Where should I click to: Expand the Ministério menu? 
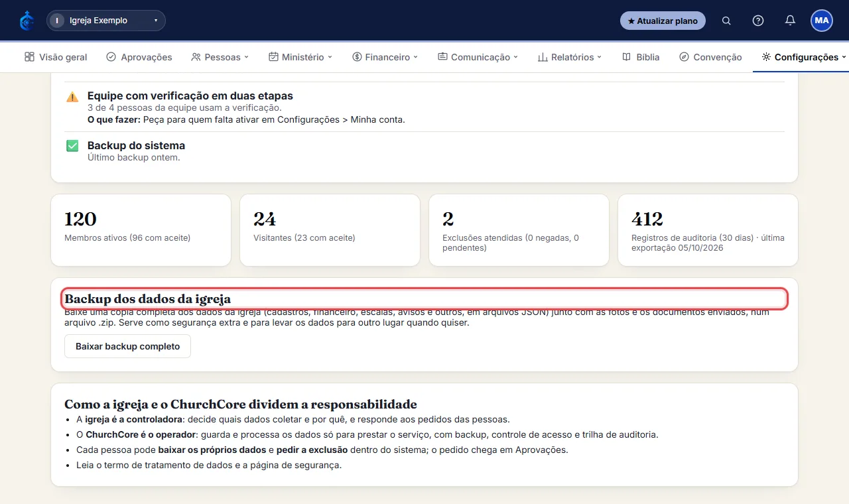pyautogui.click(x=300, y=57)
